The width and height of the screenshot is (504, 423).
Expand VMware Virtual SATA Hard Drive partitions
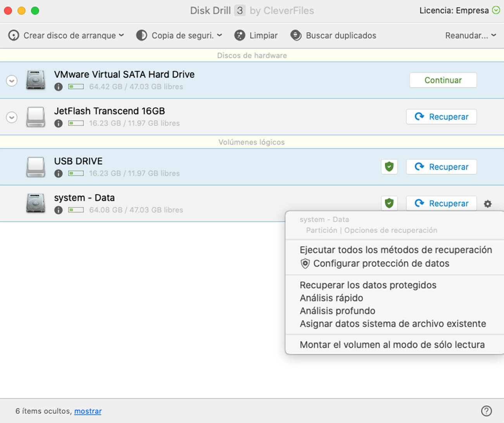click(12, 81)
